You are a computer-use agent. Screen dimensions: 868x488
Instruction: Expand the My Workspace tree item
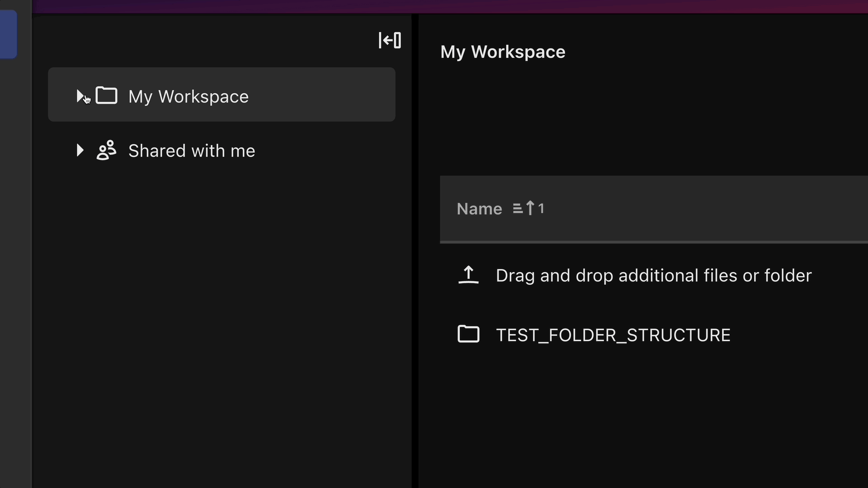pos(80,95)
